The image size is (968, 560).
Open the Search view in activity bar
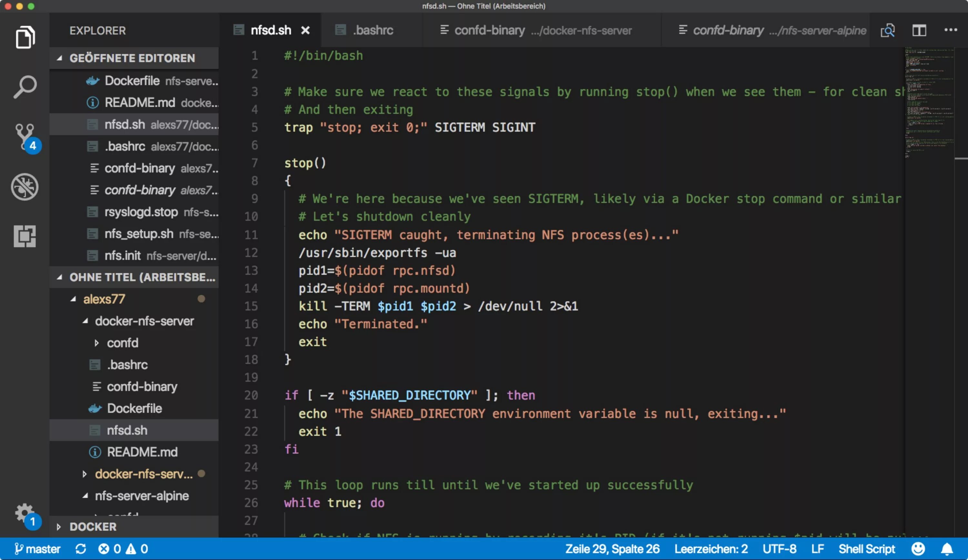pyautogui.click(x=25, y=87)
